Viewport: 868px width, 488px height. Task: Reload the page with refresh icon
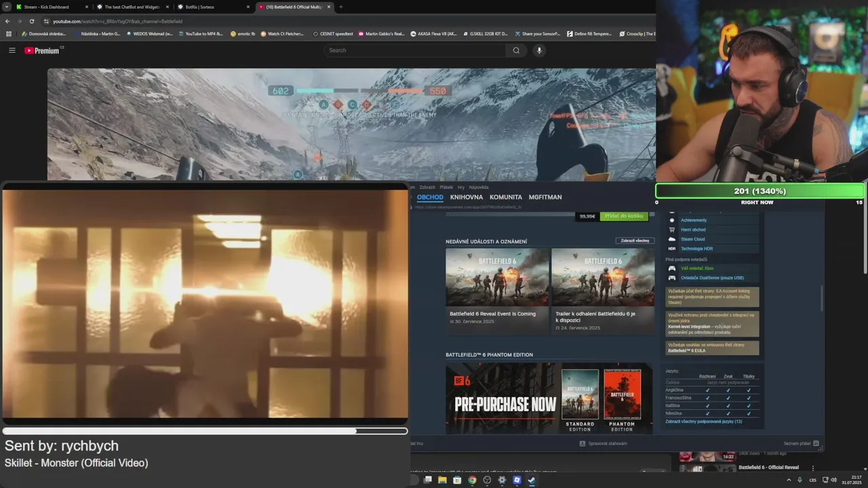pyautogui.click(x=31, y=21)
